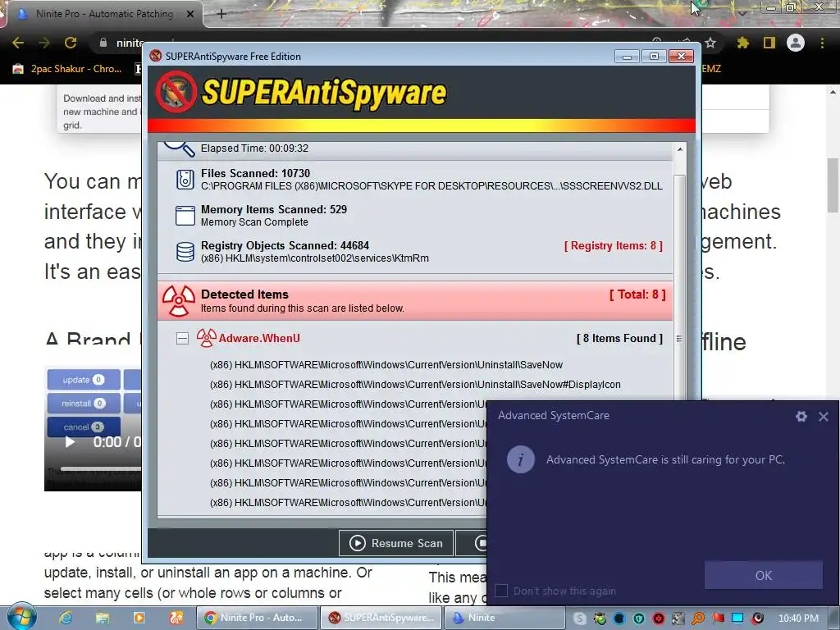Click the Registry Objects database icon
Viewport: 840px width, 630px height.
coord(185,251)
